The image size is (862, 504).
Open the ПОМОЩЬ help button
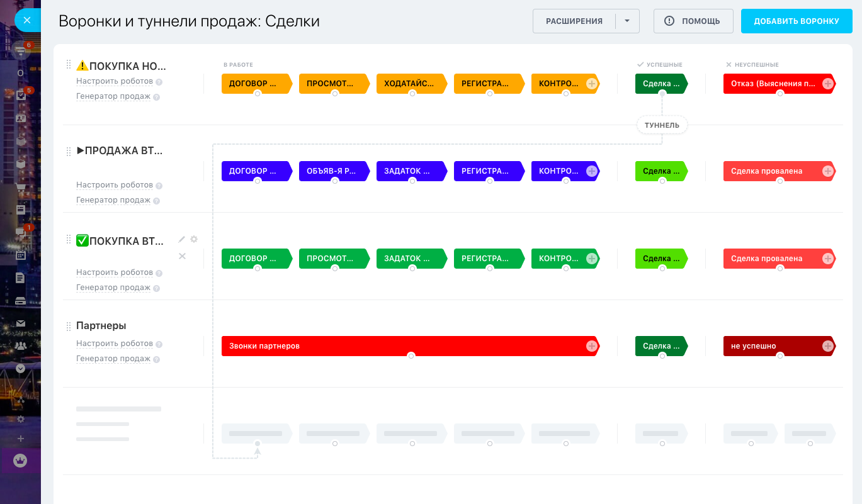click(693, 21)
